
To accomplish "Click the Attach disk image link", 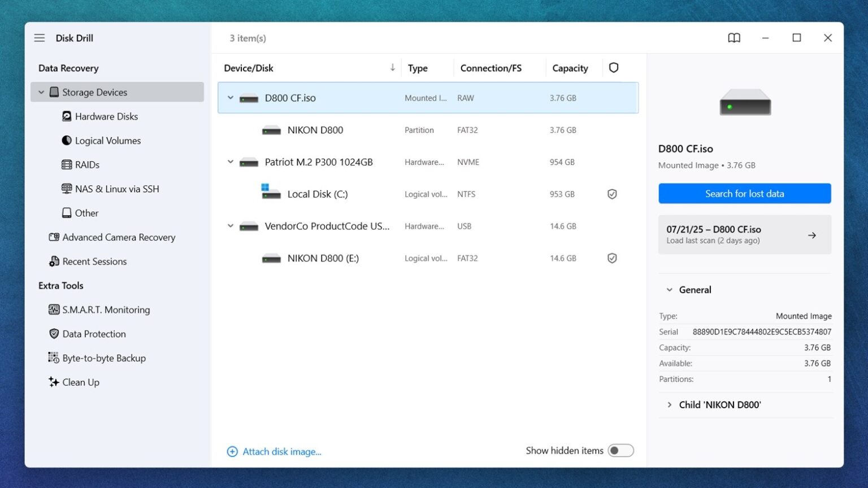I will click(x=282, y=451).
